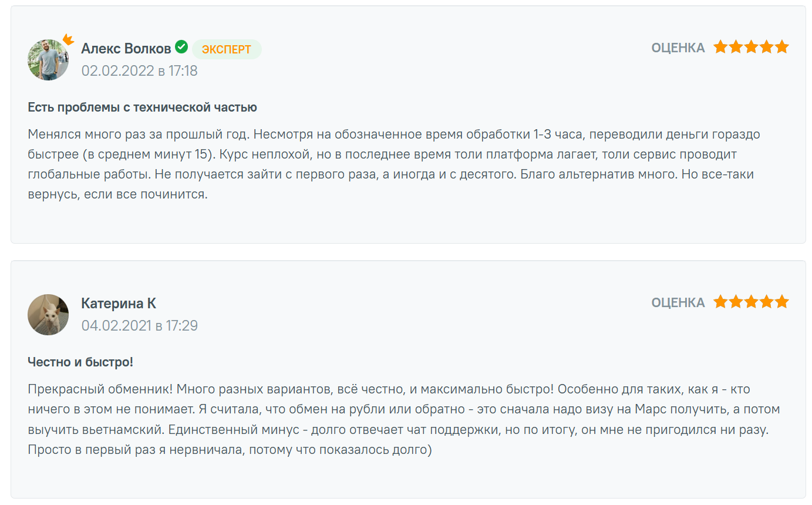Click Алекс Волков's avatar photo

[x=48, y=60]
